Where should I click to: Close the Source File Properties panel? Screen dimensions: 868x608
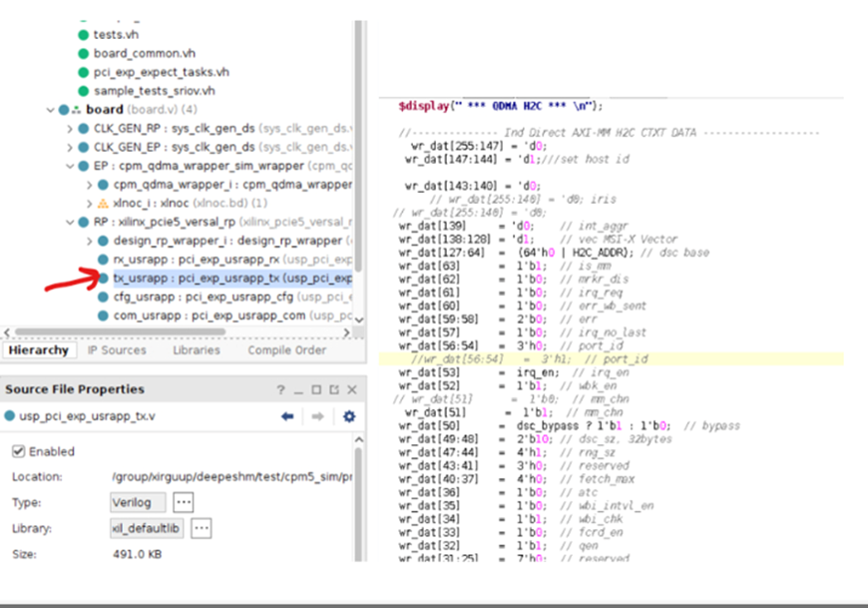coord(352,389)
